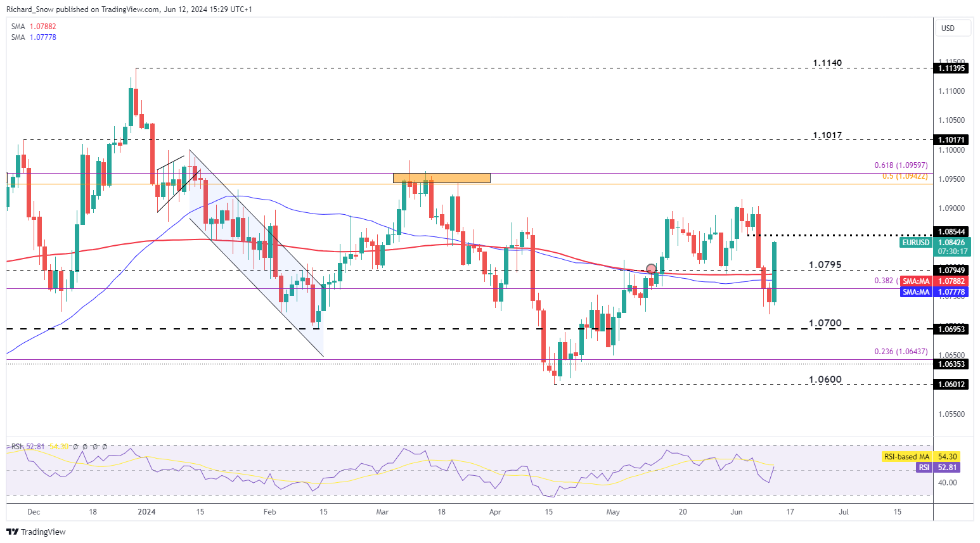Click the red SMA:MA 1.07882 axis tag
The image size is (980, 543).
(x=934, y=281)
